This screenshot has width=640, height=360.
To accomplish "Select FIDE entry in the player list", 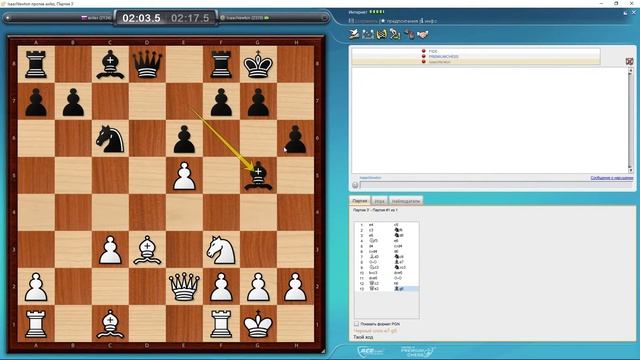I will click(x=433, y=51).
